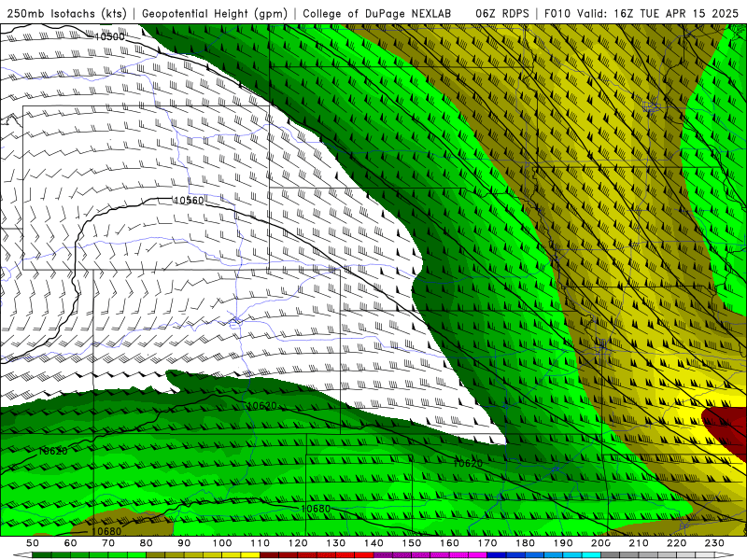Click the 210 value on the color scale
Screen dimensions: 747x560
tap(639, 543)
